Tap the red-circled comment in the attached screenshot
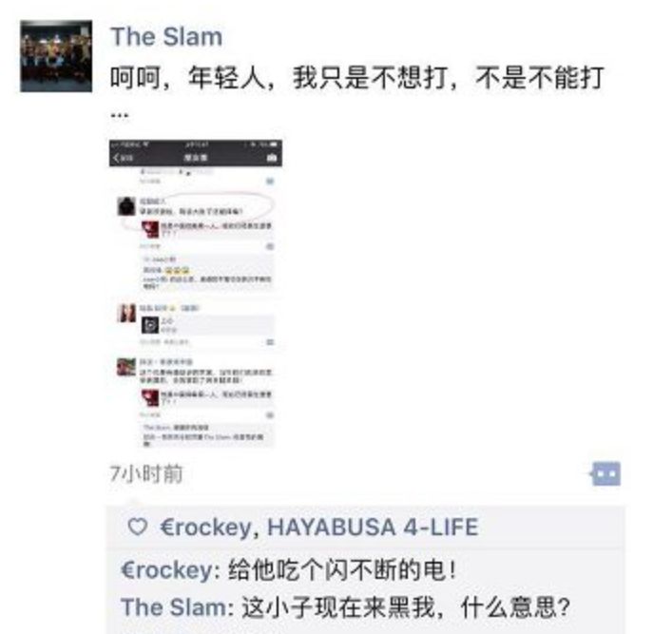 coord(195,207)
